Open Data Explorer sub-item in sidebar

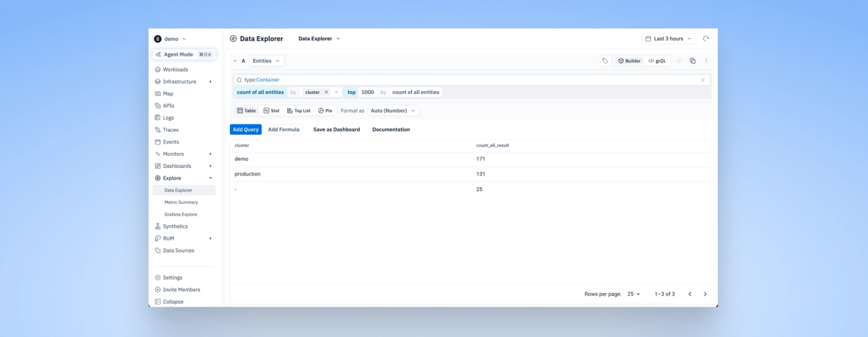(x=184, y=190)
